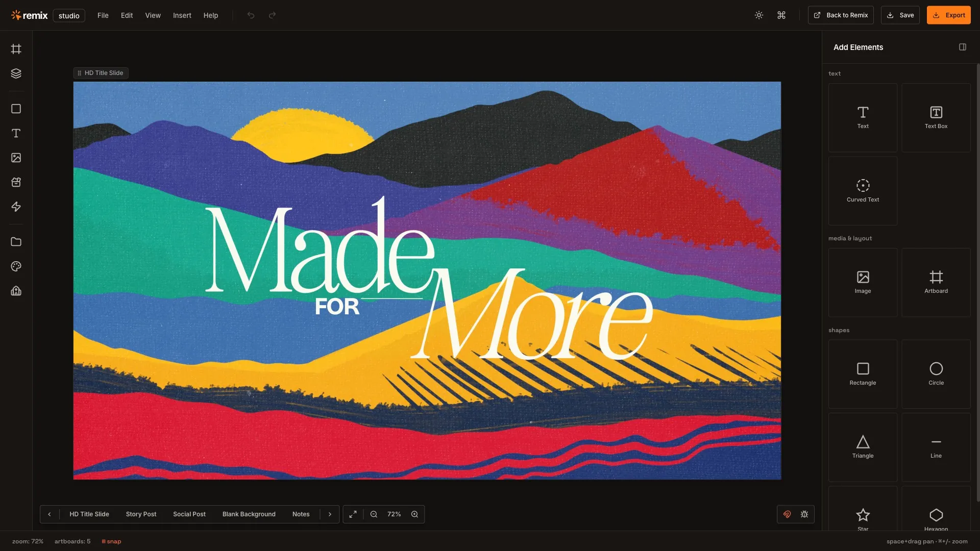The height and width of the screenshot is (551, 980).
Task: Add a Curved Text element
Action: 863,191
